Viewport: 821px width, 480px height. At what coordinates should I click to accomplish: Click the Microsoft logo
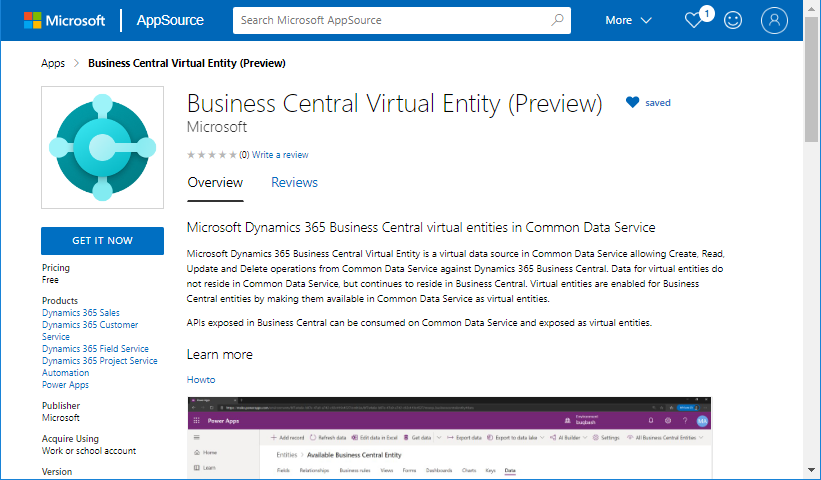64,20
